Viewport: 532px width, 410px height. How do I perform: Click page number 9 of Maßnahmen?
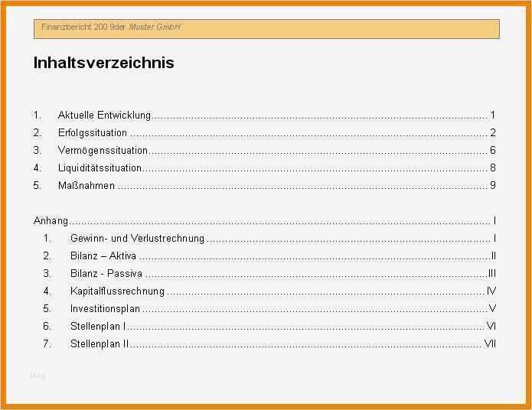click(x=493, y=186)
